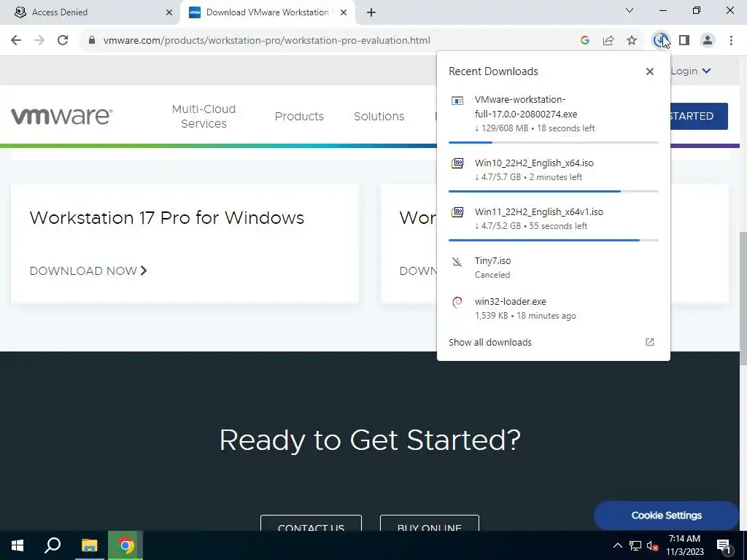Open the taskbar clock and date
747x560 pixels.
(x=684, y=545)
